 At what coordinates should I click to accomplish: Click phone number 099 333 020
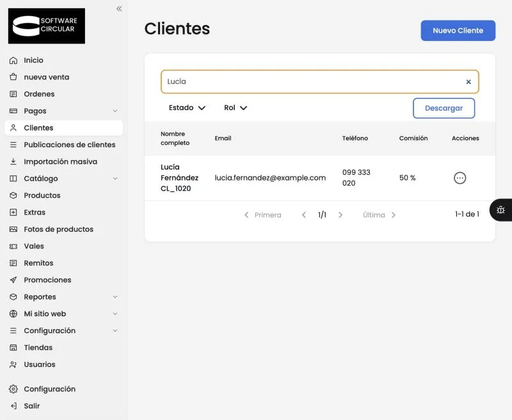tap(356, 177)
